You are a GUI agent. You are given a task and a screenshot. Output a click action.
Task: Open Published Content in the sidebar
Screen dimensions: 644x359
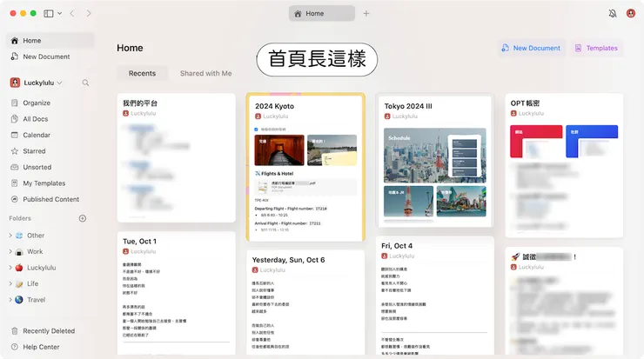click(x=50, y=199)
